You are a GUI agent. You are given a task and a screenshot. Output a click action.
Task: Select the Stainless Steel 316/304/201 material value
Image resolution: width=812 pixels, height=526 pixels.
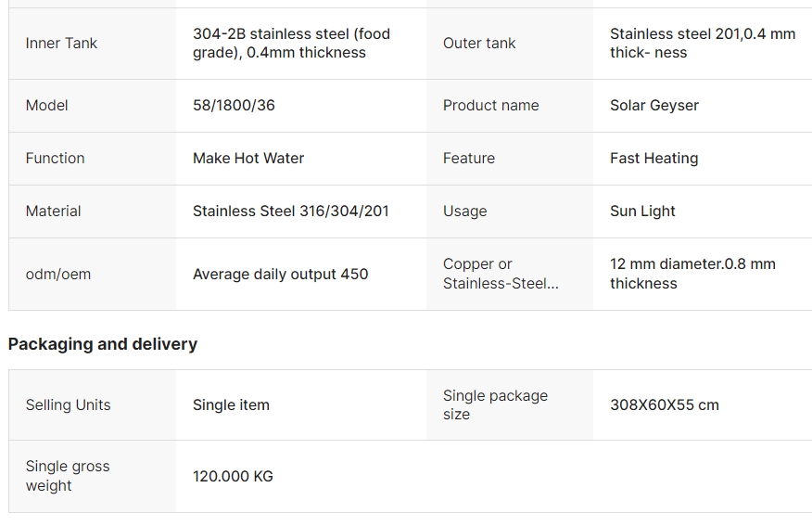[x=290, y=211]
